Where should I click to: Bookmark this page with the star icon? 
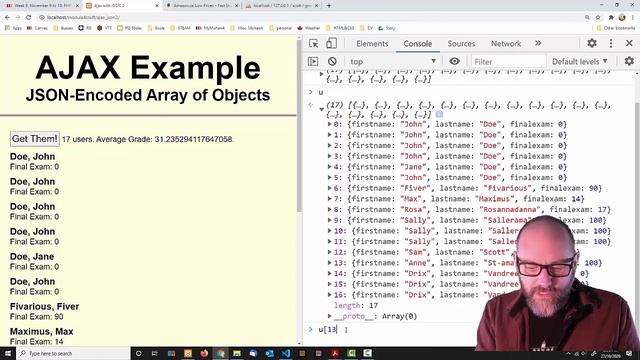click(598, 17)
